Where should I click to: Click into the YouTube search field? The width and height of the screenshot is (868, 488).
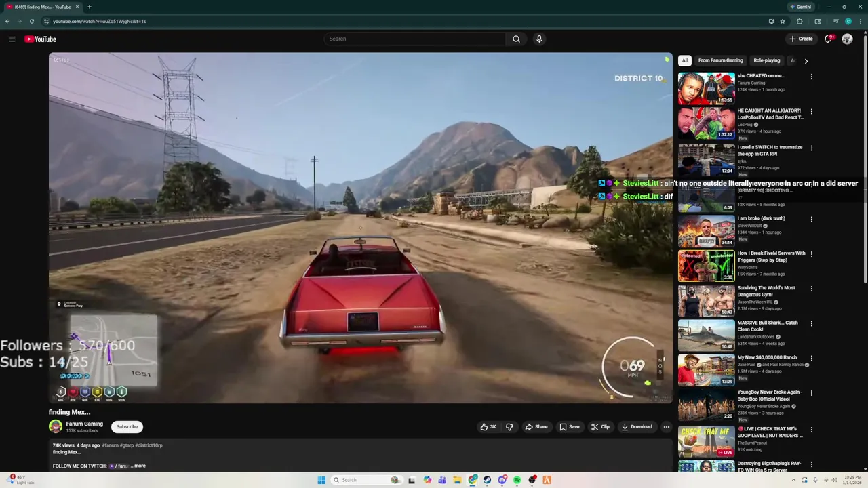[414, 39]
